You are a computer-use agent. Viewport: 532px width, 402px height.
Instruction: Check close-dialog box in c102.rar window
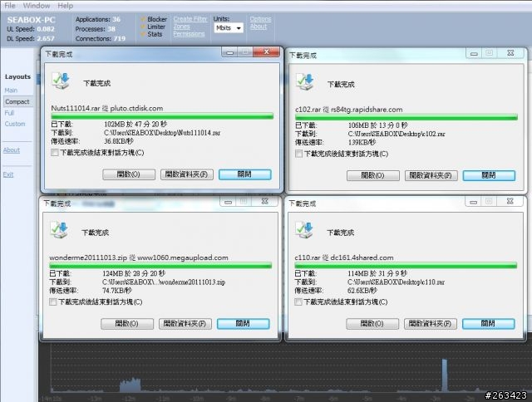[x=298, y=154]
